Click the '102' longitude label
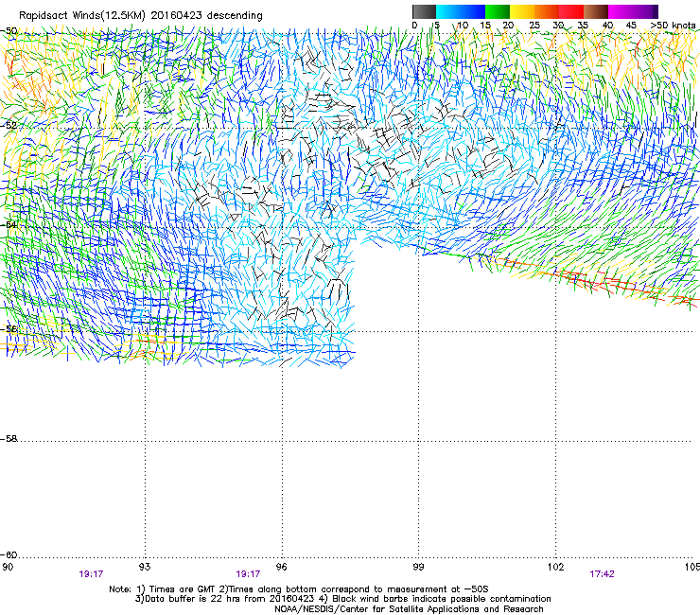This screenshot has width=700, height=615. pyautogui.click(x=556, y=567)
